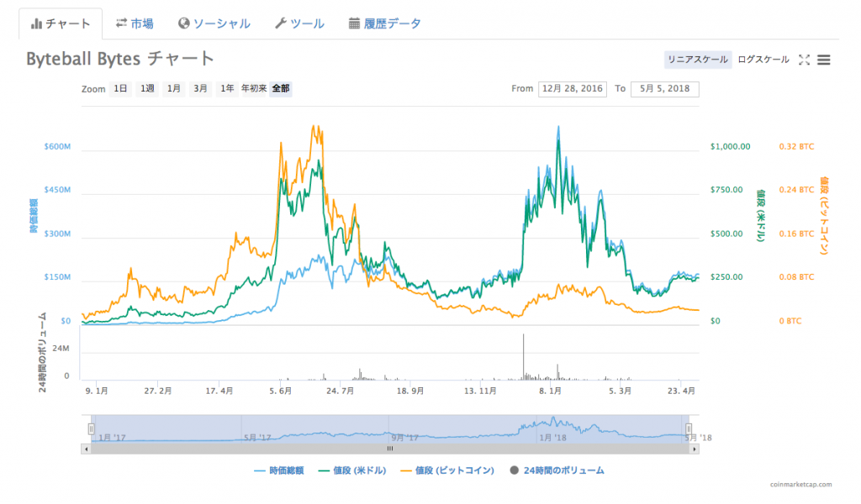Open the chart options hamburger icon
This screenshot has width=861, height=504.
824,60
